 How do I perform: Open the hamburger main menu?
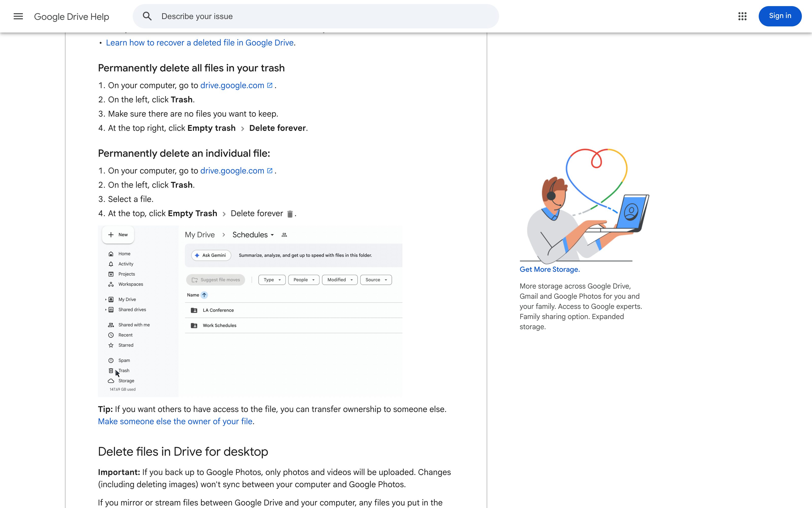[18, 16]
